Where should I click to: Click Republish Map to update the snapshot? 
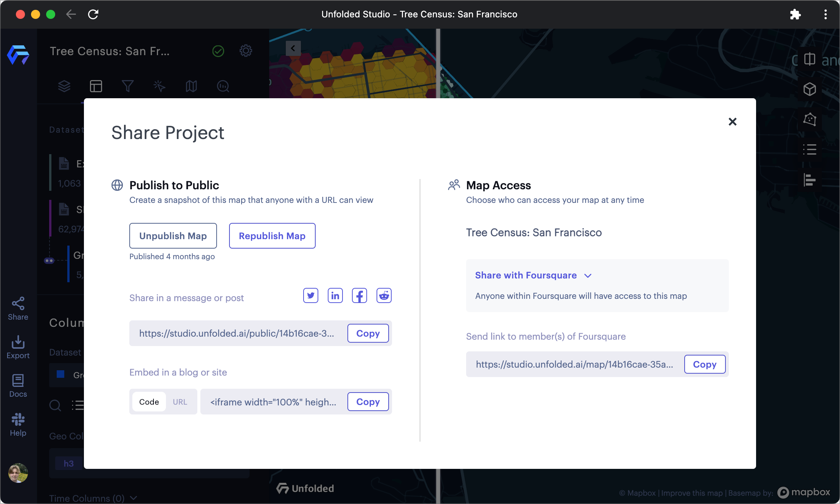272,235
